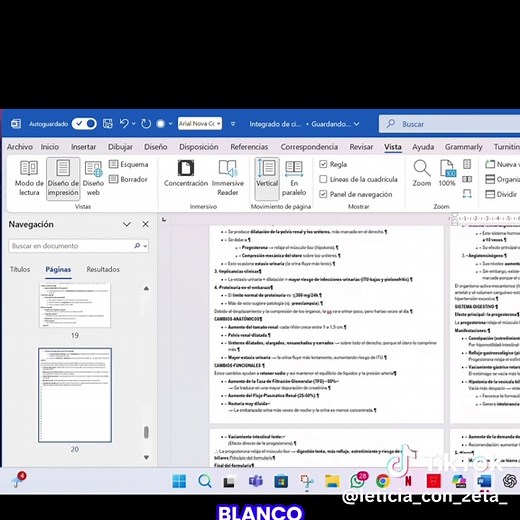The height and width of the screenshot is (520, 520).
Task: Click the round record icon in title bar
Action: point(161,124)
